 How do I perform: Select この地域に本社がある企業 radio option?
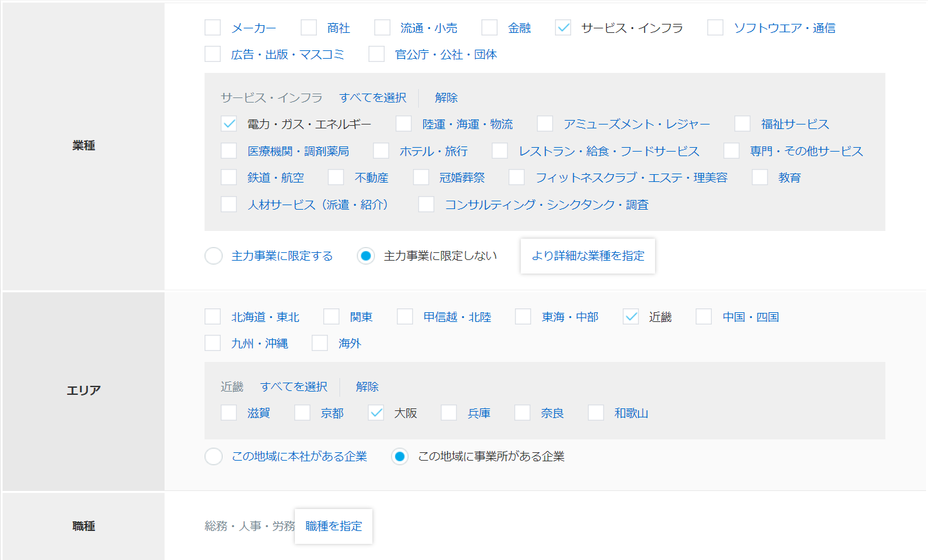214,455
